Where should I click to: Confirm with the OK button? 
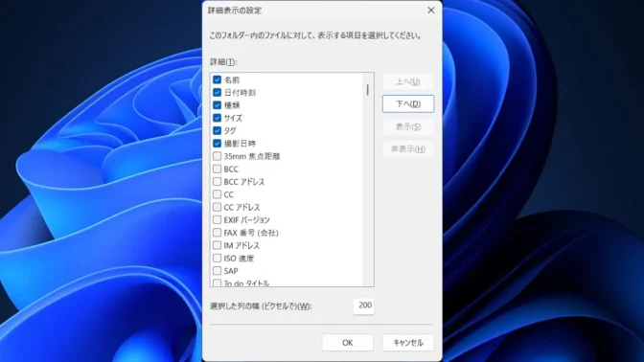[348, 342]
